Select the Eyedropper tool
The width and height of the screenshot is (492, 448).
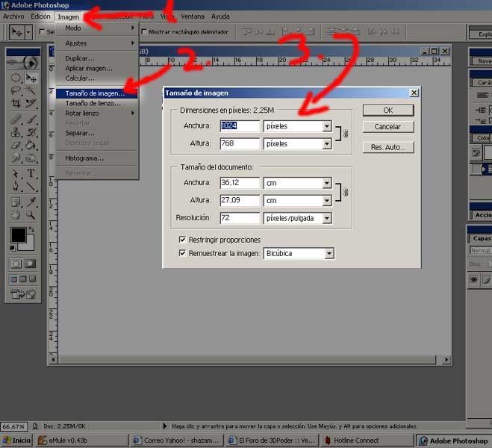[31, 202]
